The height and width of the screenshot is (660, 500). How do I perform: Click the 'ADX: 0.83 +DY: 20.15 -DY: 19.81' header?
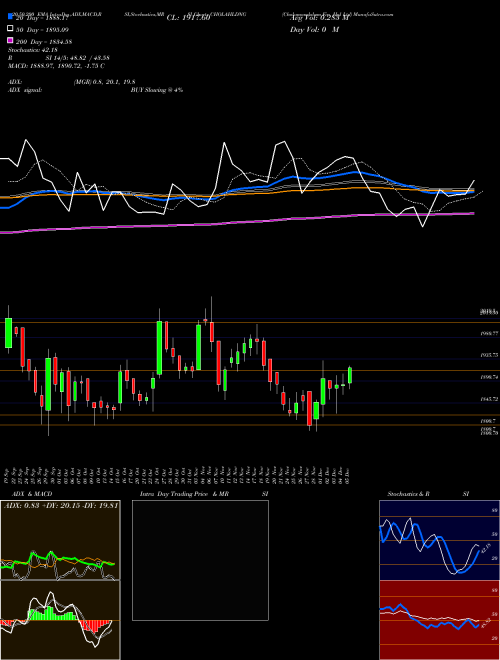click(x=61, y=505)
